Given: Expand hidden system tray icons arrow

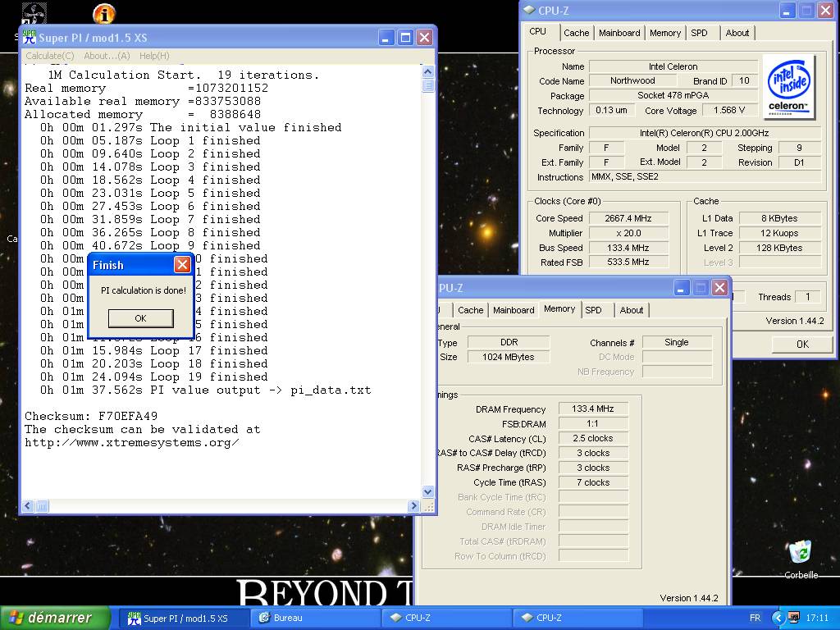Looking at the screenshot, I should click(x=778, y=619).
